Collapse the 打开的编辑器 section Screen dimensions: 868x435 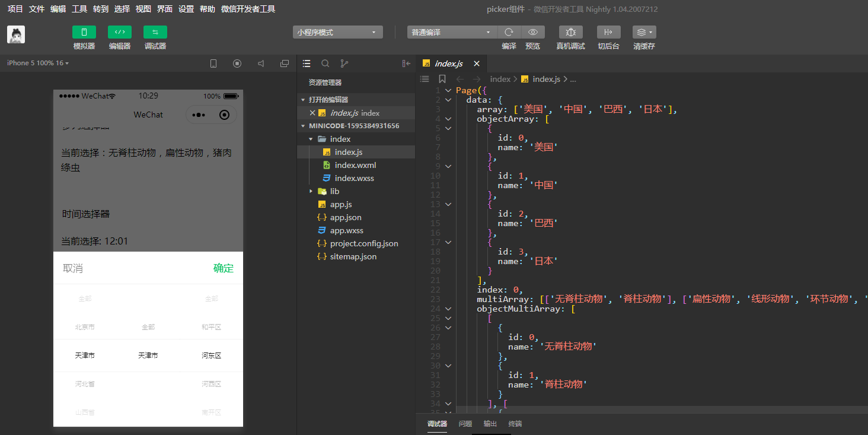coord(356,100)
